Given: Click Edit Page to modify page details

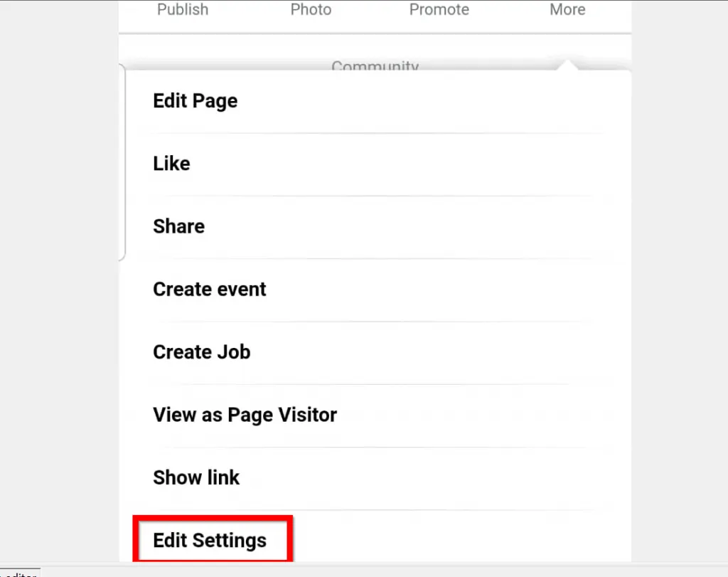Looking at the screenshot, I should coord(195,100).
